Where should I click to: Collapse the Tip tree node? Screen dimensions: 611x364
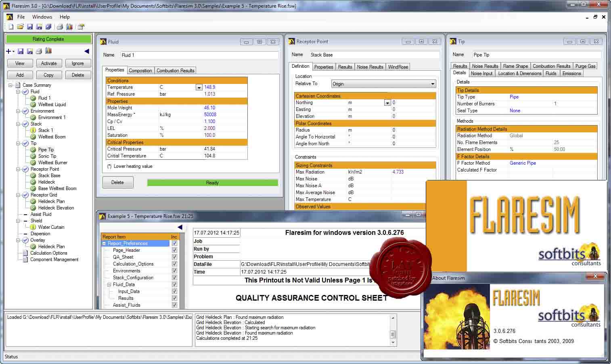[18, 143]
